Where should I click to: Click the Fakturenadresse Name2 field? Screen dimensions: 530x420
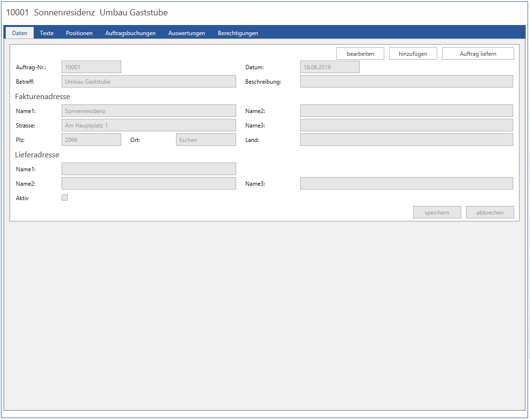tap(406, 111)
